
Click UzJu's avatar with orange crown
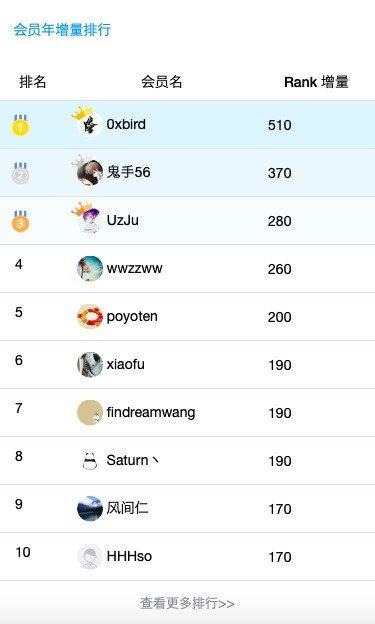click(89, 218)
